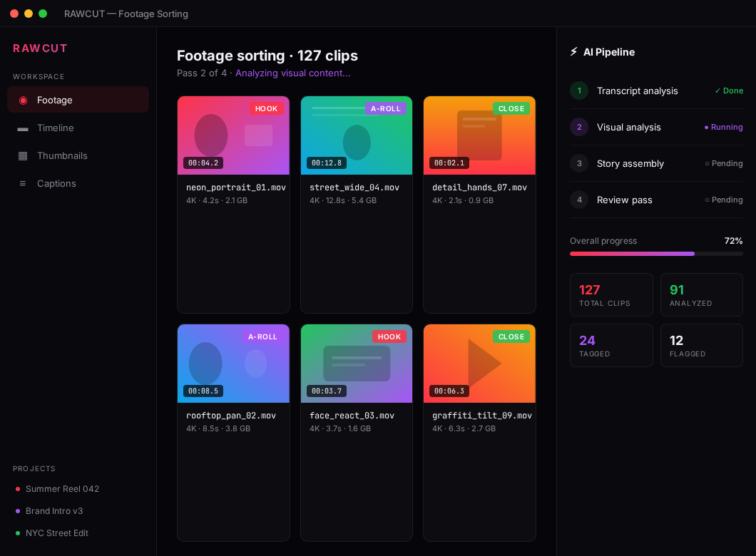Open the face_react_03.mov clip thumbnail
756x556 pixels.
357,364
